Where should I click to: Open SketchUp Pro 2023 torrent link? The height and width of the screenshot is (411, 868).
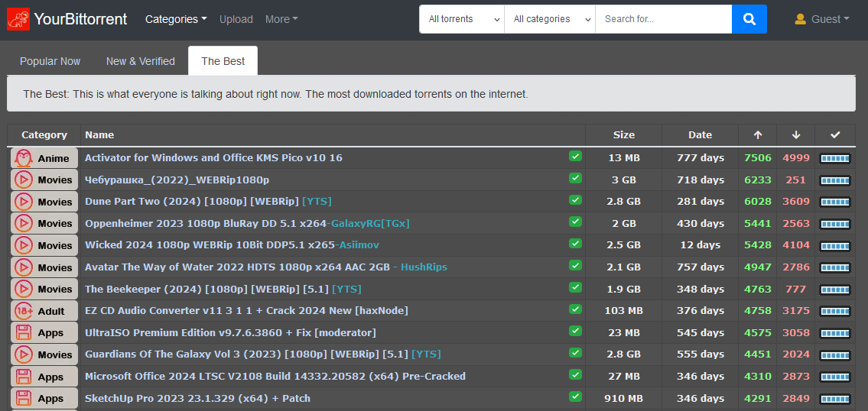pyautogui.click(x=197, y=398)
